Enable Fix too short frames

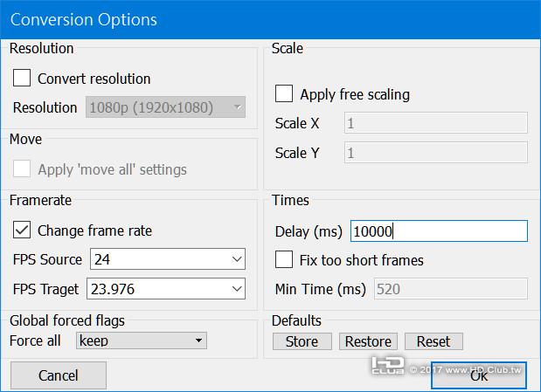[x=284, y=259]
